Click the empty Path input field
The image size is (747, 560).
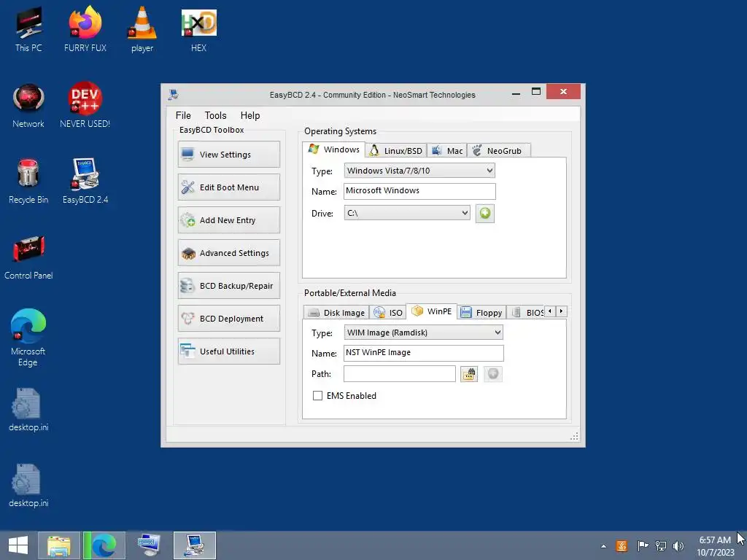click(x=399, y=374)
